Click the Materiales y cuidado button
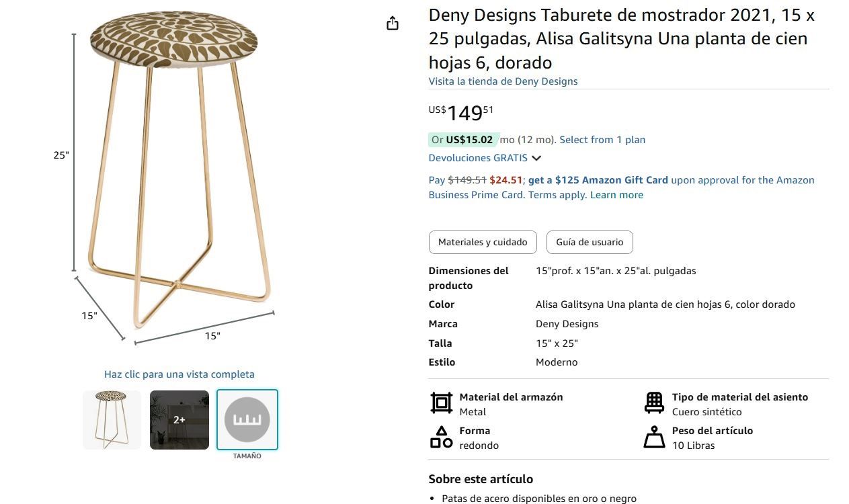This screenshot has width=849, height=504. (482, 242)
